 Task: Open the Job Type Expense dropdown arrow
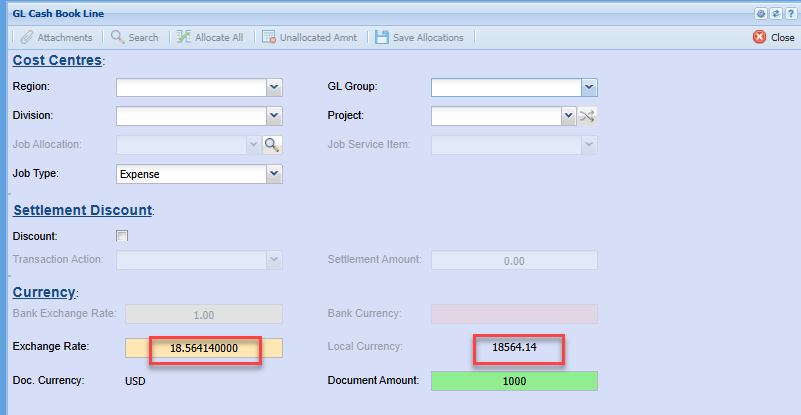[274, 174]
